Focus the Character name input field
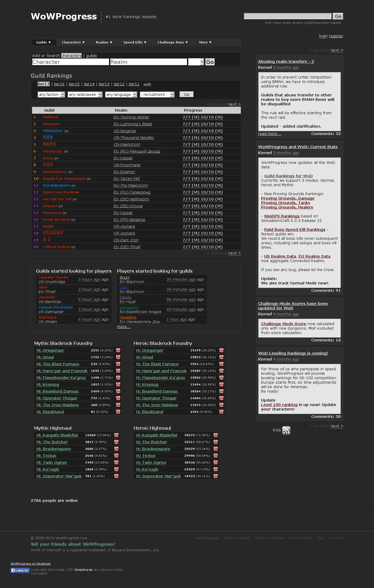 (x=70, y=62)
